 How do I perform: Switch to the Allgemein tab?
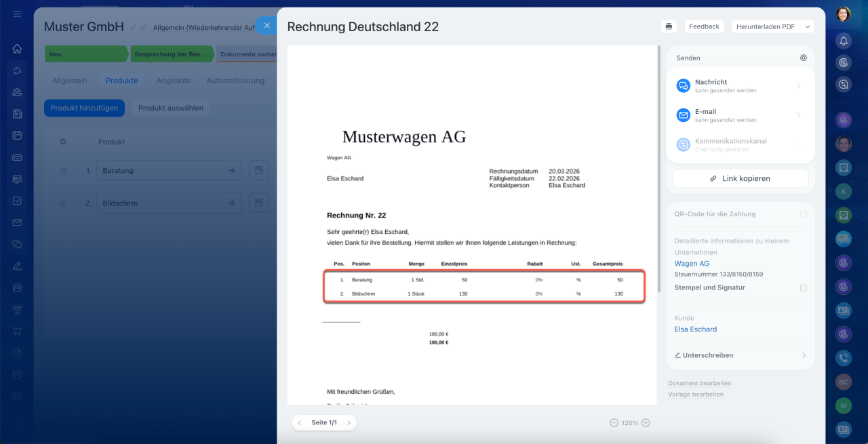(x=70, y=81)
